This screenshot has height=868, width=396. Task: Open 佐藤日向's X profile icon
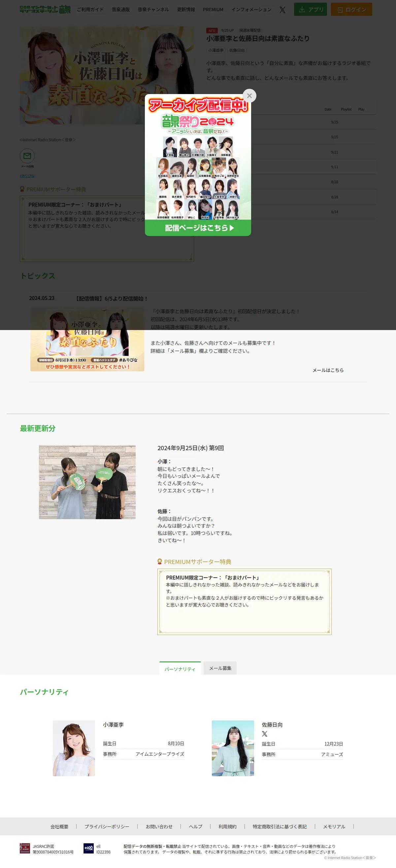coord(265,734)
